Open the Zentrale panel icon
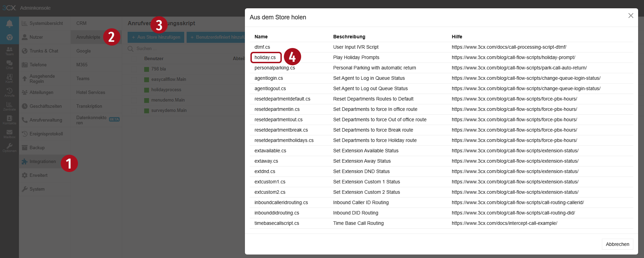The image size is (644, 258). pos(9,106)
